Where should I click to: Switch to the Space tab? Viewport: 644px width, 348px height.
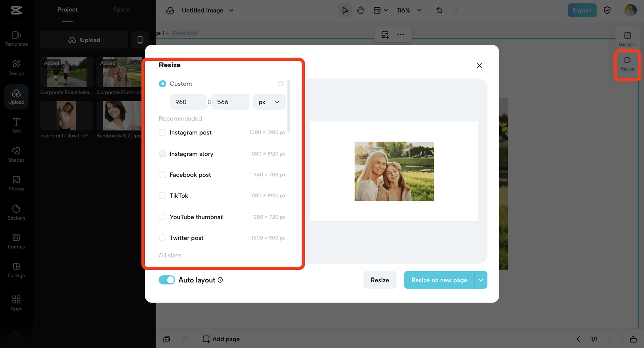point(121,10)
